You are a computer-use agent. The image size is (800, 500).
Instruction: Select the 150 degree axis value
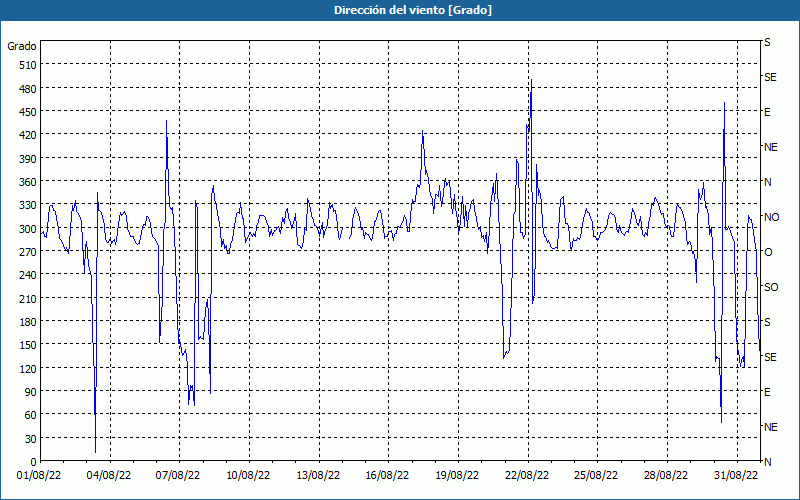(x=28, y=345)
